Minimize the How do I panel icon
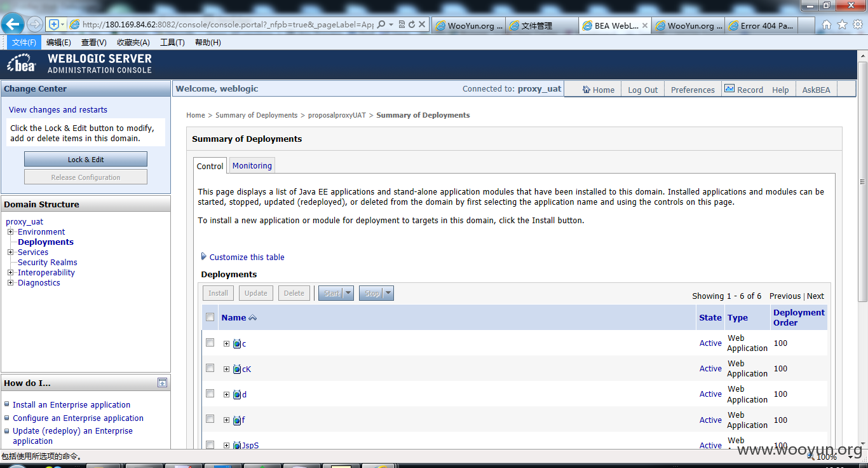868x468 pixels. [163, 383]
